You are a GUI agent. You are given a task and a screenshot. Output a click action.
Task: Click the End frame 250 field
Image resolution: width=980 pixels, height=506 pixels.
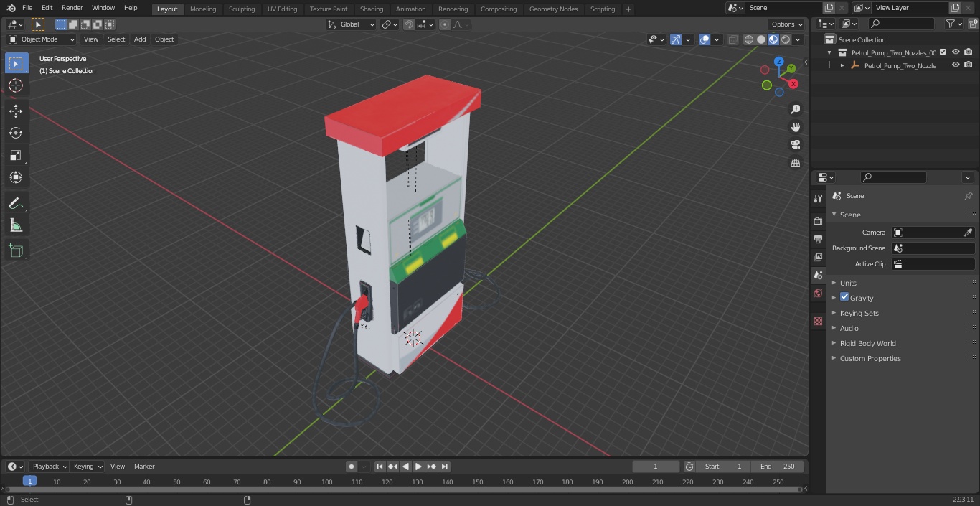tap(778, 467)
